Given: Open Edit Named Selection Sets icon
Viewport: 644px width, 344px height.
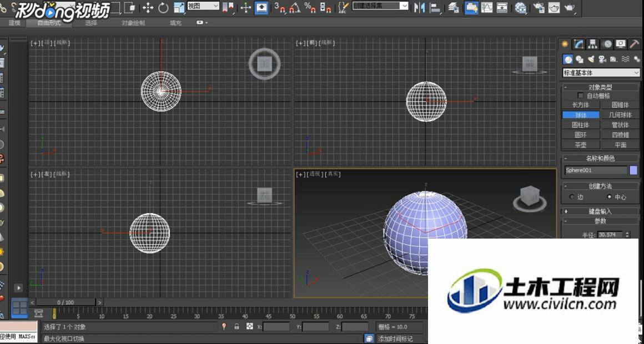Looking at the screenshot, I should pos(343,7).
